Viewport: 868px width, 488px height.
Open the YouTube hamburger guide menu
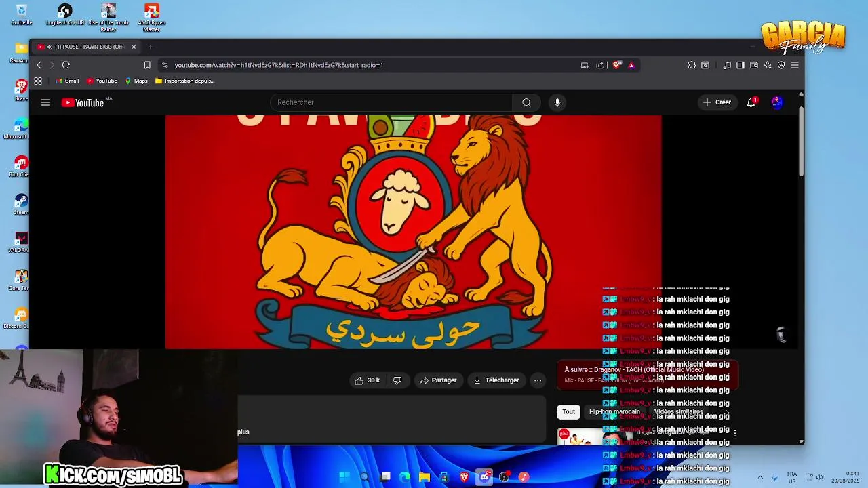click(x=45, y=102)
